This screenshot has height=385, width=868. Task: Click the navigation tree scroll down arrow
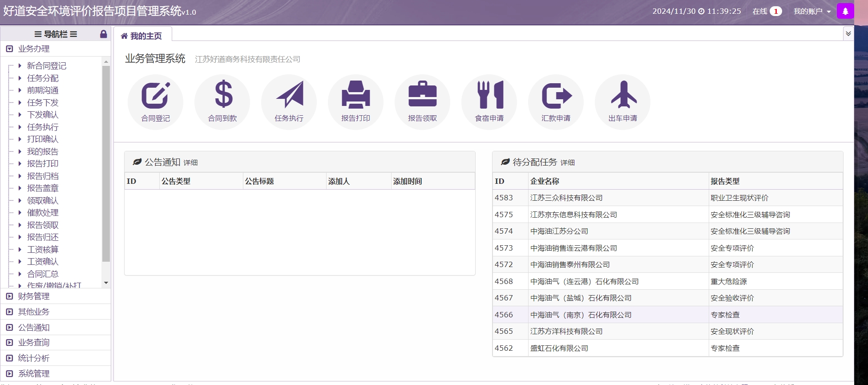[106, 283]
